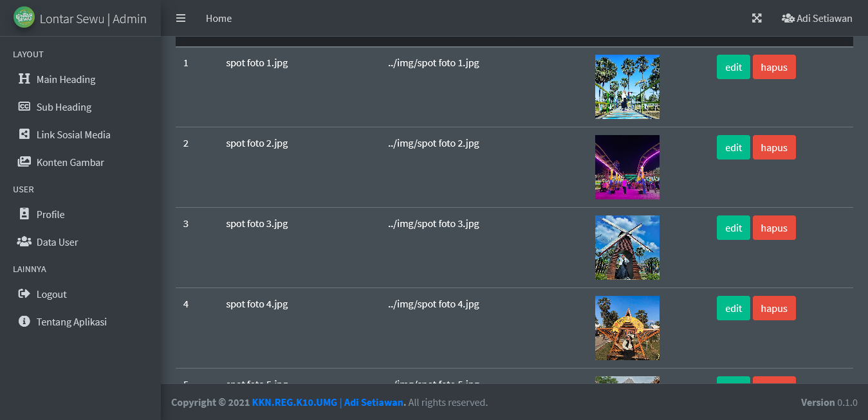
Task: Click the Tentang Aplikasi info icon
Action: coord(24,322)
